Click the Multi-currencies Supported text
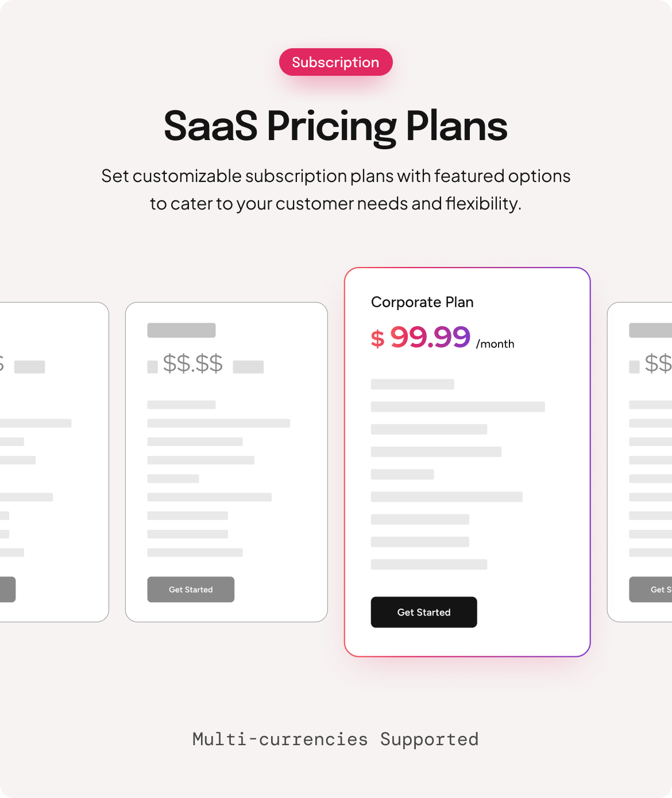Viewport: 672px width, 798px height. tap(335, 739)
